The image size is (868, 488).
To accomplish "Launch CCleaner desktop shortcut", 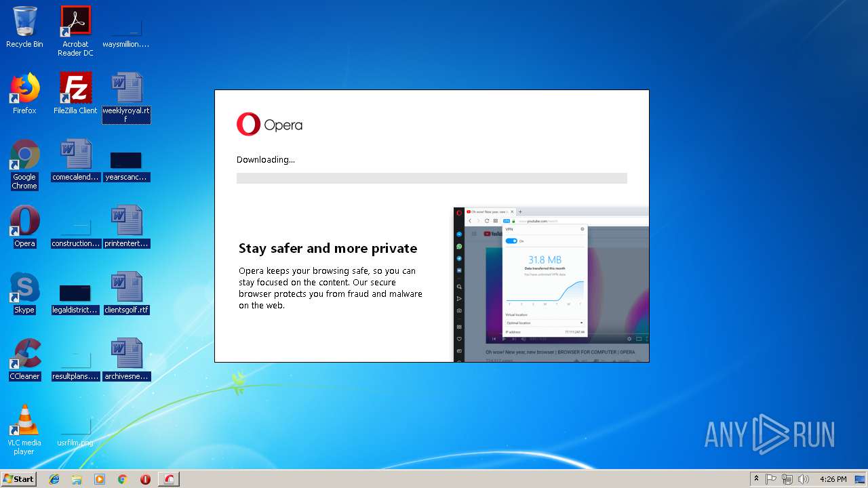I will pyautogui.click(x=24, y=359).
